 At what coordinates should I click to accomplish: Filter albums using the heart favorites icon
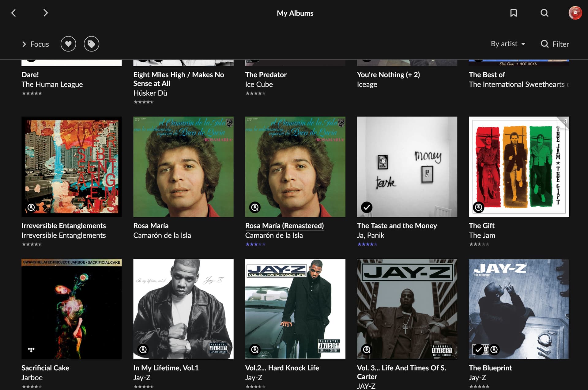(x=68, y=44)
